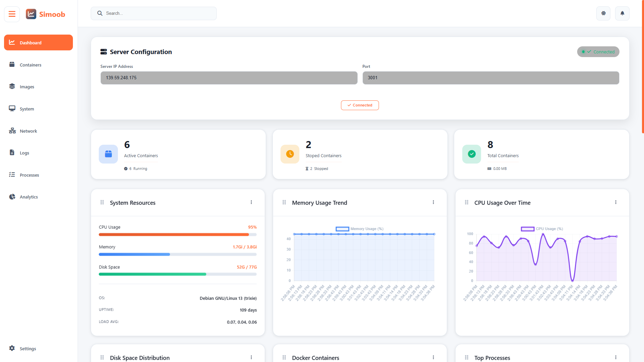The width and height of the screenshot is (644, 362).
Task: Open the System Resources options menu
Action: tap(251, 202)
